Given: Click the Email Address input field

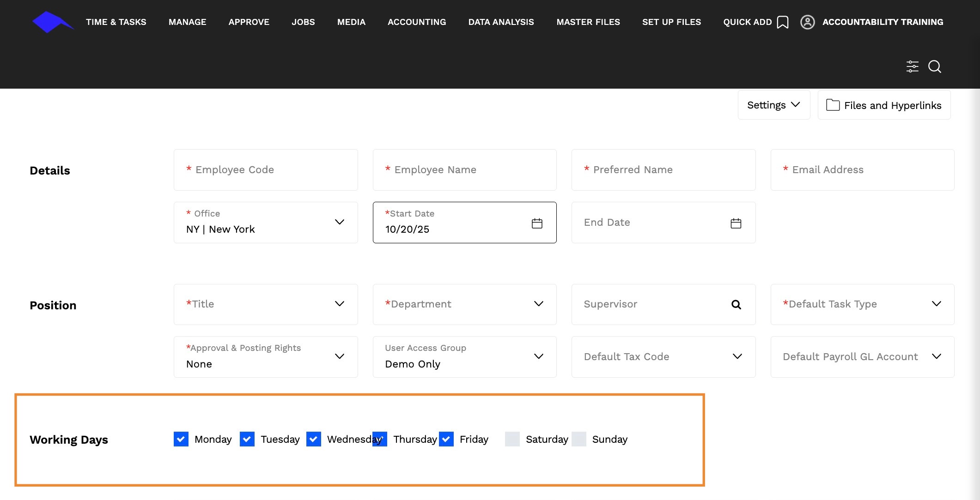Looking at the screenshot, I should coord(862,170).
